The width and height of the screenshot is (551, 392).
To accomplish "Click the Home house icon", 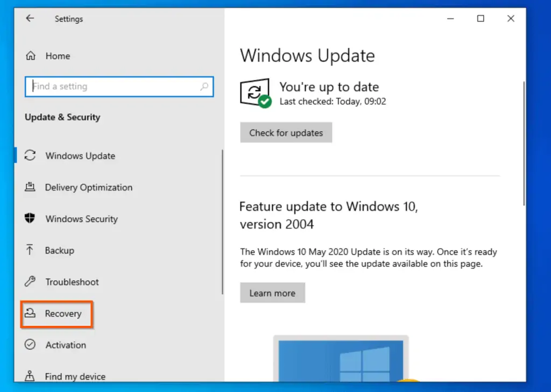I will [32, 55].
